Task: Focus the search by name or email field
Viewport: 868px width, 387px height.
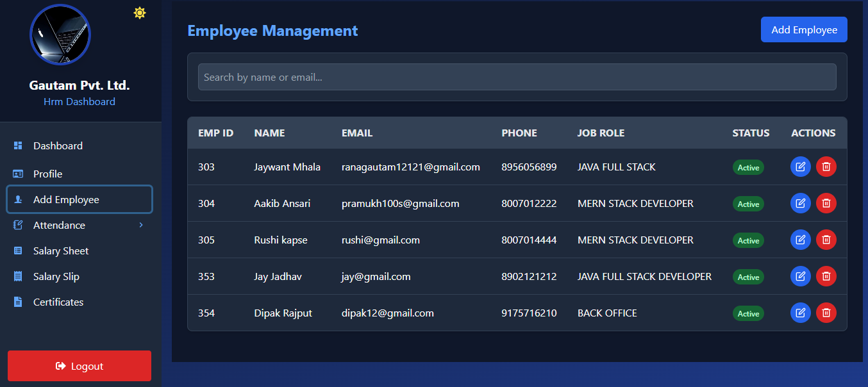Action: (x=517, y=77)
